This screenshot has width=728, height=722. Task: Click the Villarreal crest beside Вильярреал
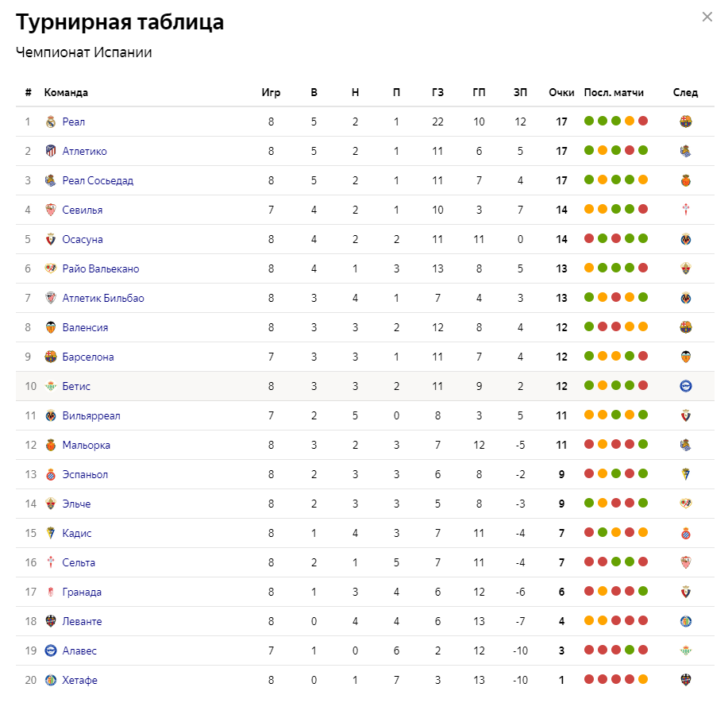point(51,416)
